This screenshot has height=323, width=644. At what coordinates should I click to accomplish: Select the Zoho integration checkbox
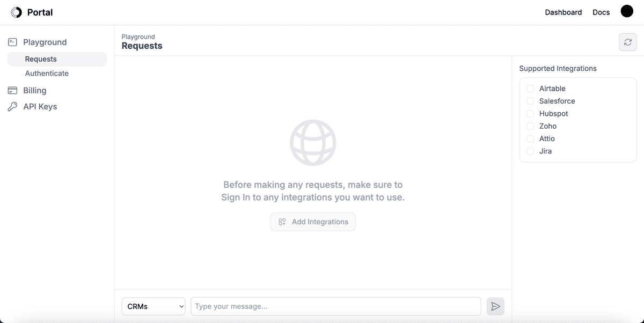point(530,126)
